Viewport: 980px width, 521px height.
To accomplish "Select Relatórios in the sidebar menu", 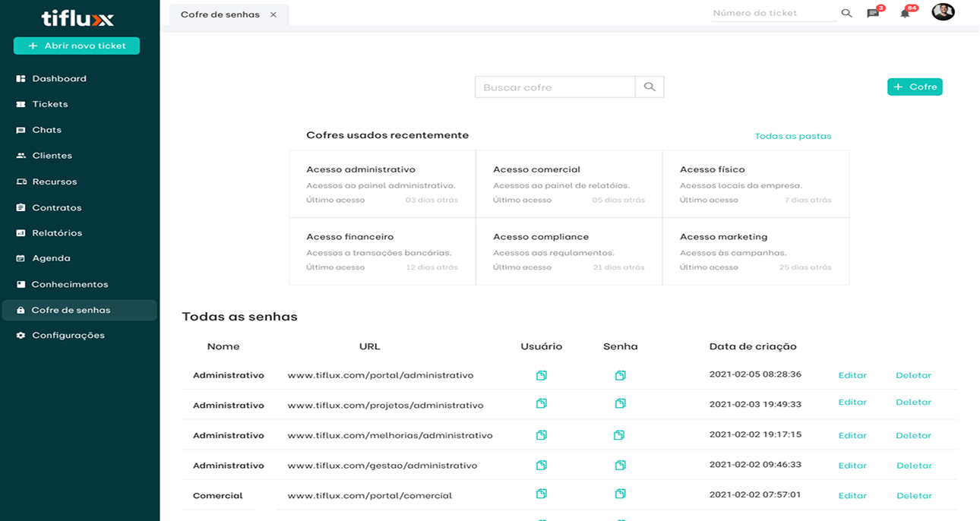I will [x=57, y=233].
